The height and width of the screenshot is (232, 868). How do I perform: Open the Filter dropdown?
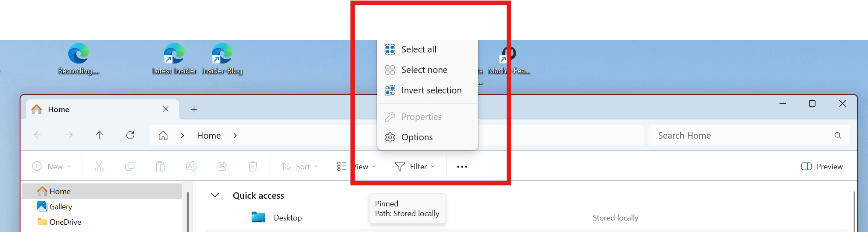(415, 167)
